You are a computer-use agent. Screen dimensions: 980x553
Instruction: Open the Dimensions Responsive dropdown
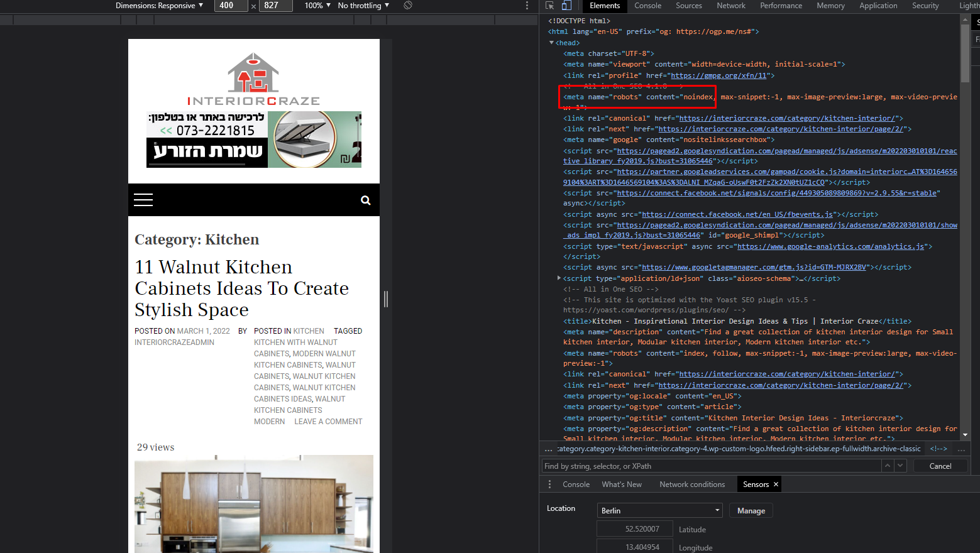pos(159,6)
